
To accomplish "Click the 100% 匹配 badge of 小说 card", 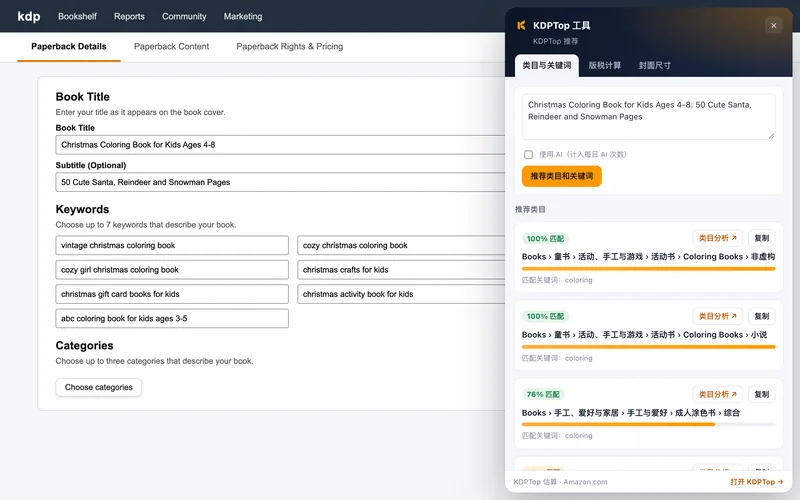I will [545, 316].
